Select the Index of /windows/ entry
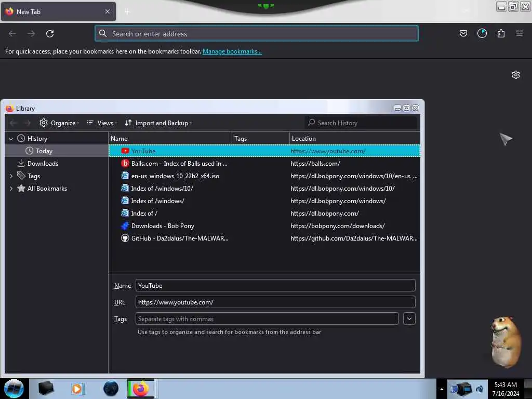This screenshot has width=532, height=399. 264,201
